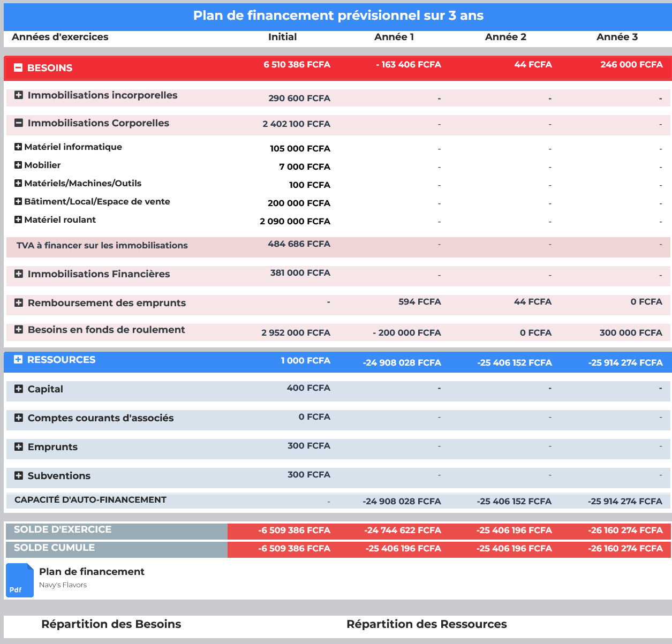Expand Bâtiment/Local/Espace de vente item
672x644 pixels.
click(18, 201)
